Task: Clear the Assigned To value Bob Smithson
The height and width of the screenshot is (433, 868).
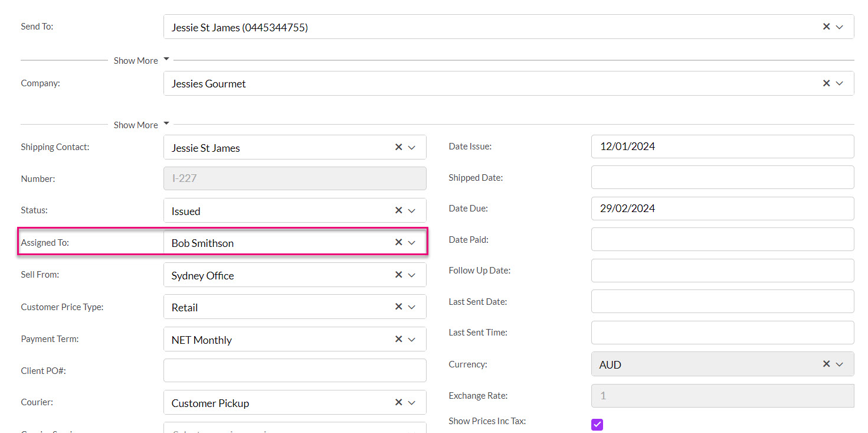Action: point(398,242)
